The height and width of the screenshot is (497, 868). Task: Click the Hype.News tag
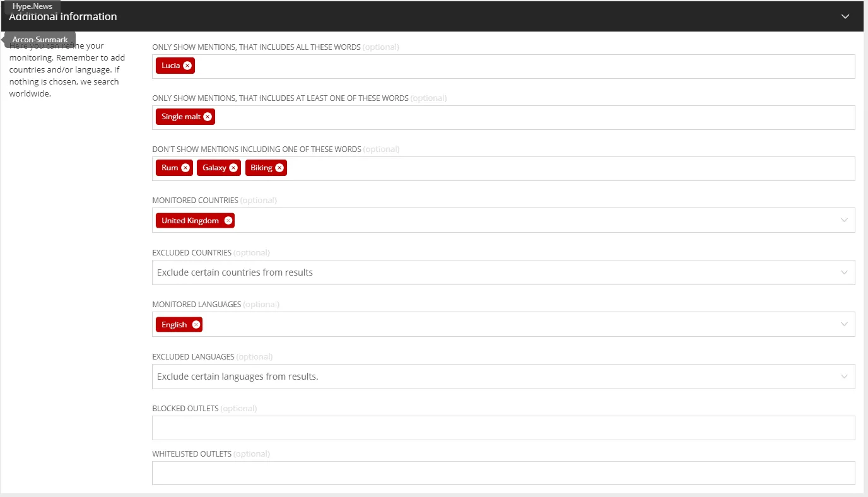[32, 6]
